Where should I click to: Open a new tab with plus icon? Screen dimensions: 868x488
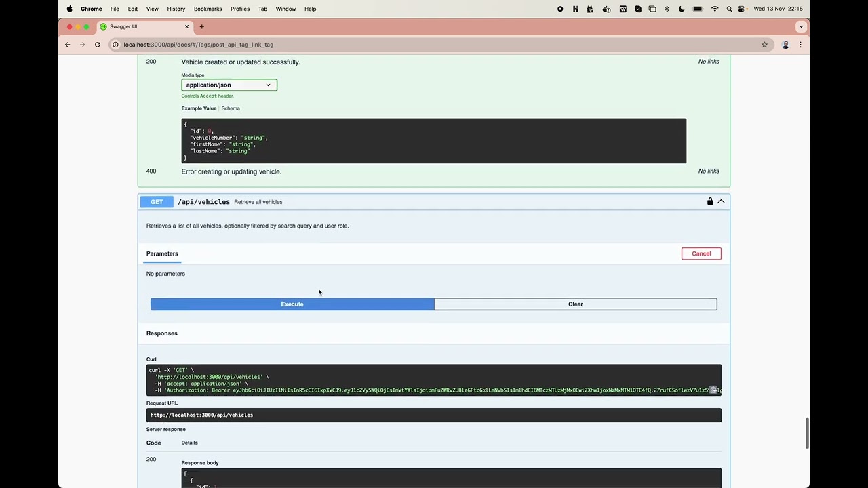click(x=201, y=26)
